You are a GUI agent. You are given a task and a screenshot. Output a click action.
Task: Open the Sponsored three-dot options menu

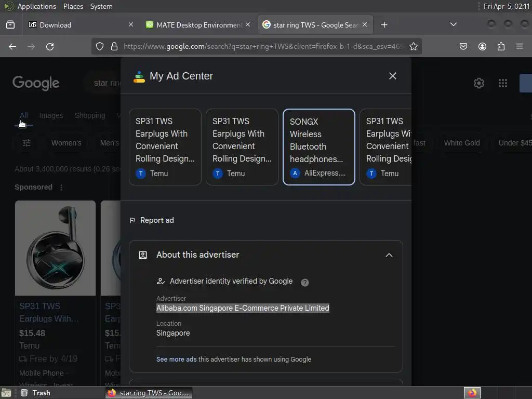pyautogui.click(x=61, y=187)
